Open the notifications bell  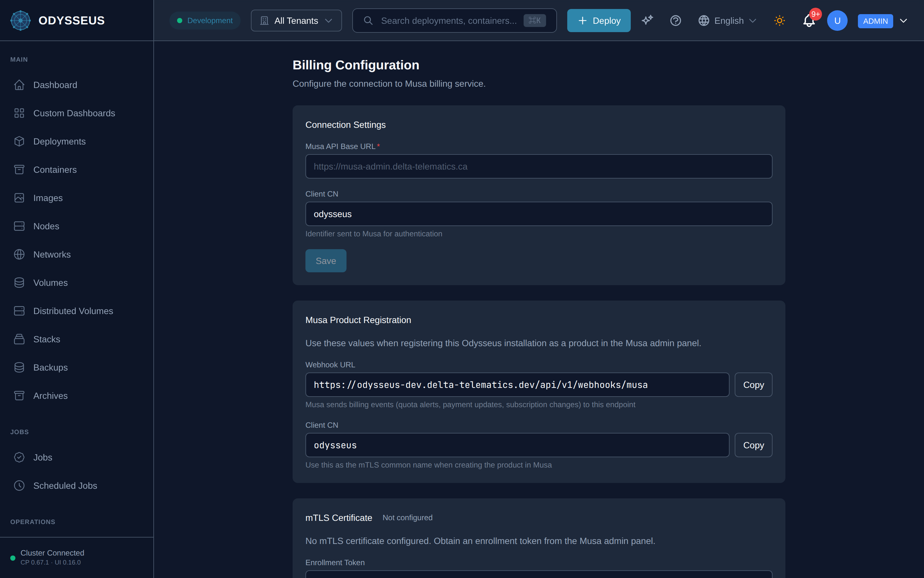pos(809,21)
